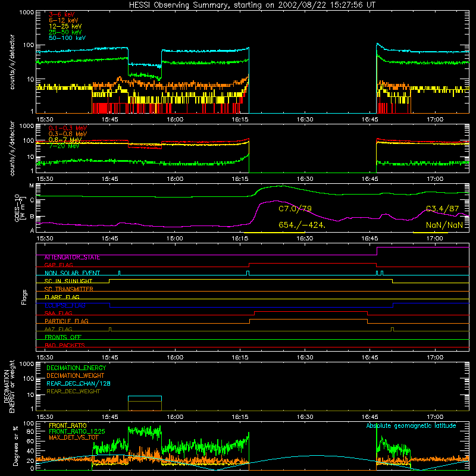Click the NaN/NaN position label
Viewport: 476px width, 476px height.
(x=444, y=225)
